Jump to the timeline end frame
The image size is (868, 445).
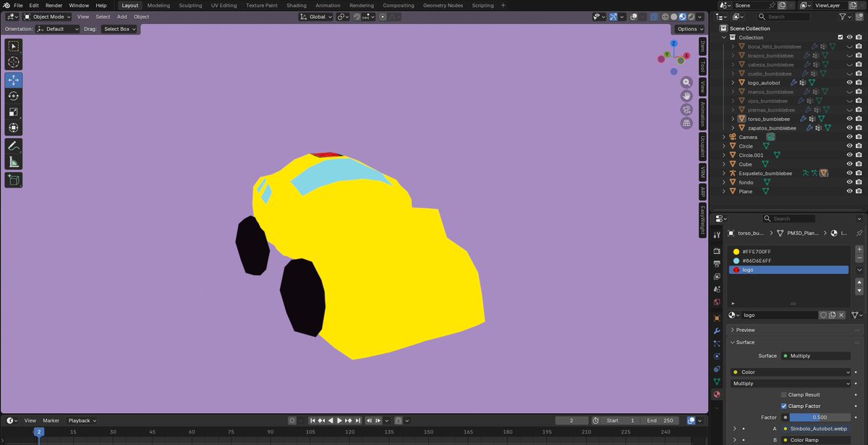[x=357, y=420]
